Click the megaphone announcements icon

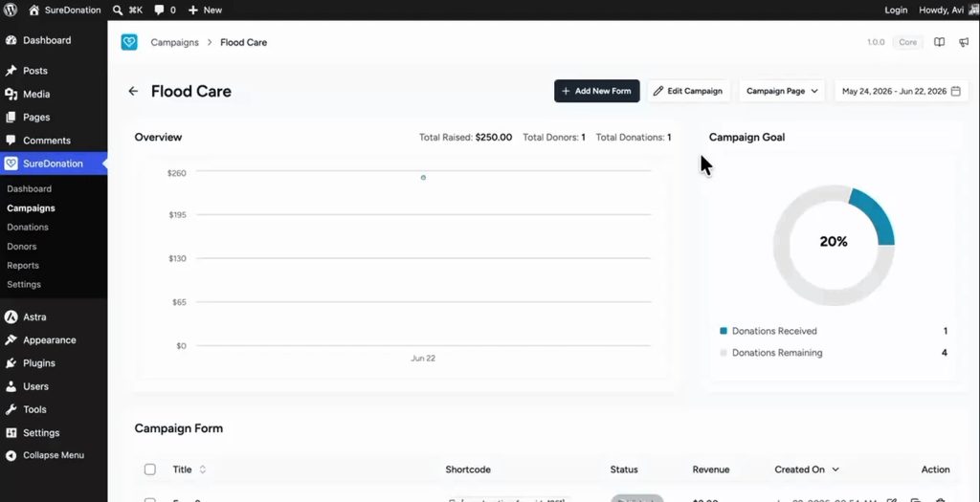(x=964, y=42)
